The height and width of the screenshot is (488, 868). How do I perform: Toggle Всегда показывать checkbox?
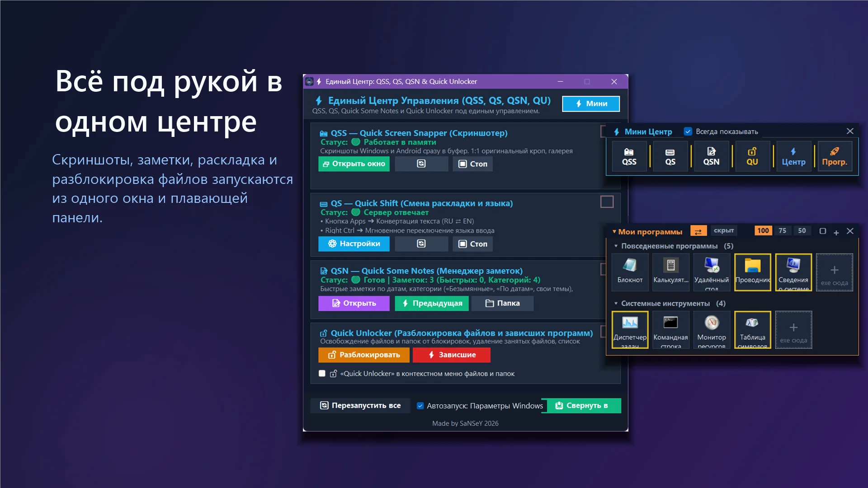point(688,131)
